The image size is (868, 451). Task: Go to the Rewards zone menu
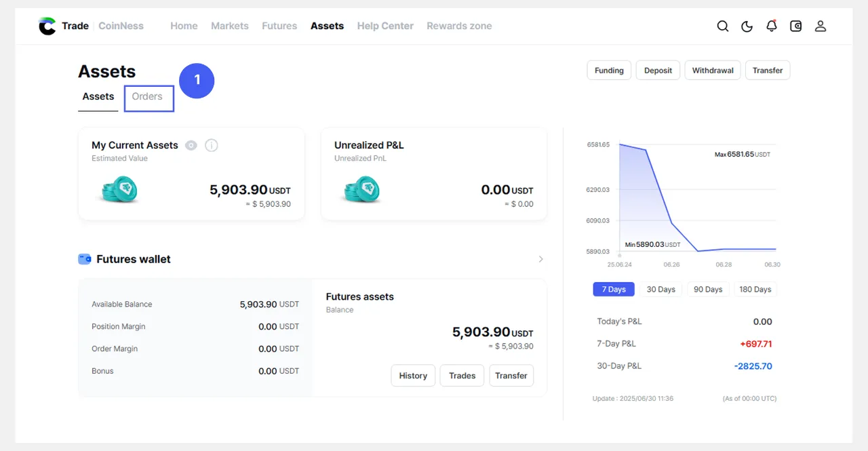click(x=459, y=26)
